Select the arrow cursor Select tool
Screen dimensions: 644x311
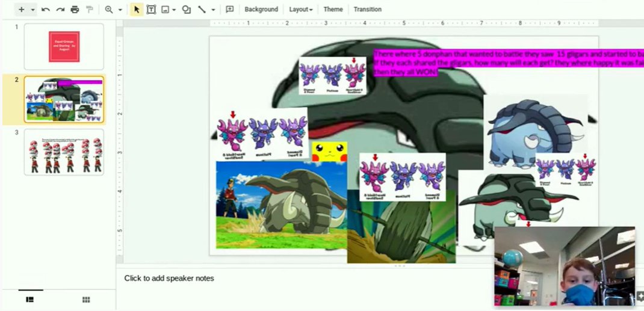point(137,10)
